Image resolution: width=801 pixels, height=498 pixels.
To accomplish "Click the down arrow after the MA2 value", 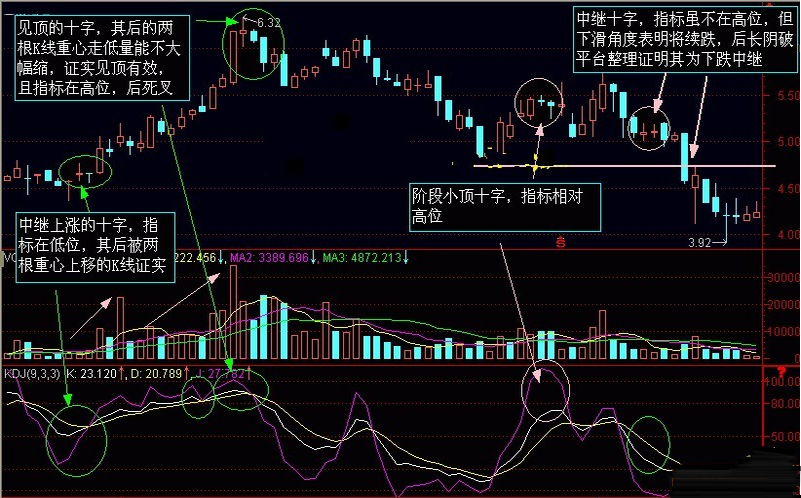I will pos(313,257).
